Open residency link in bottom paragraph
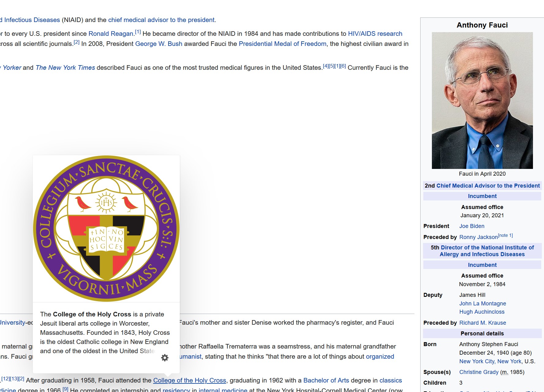The width and height of the screenshot is (544, 392). (176, 390)
